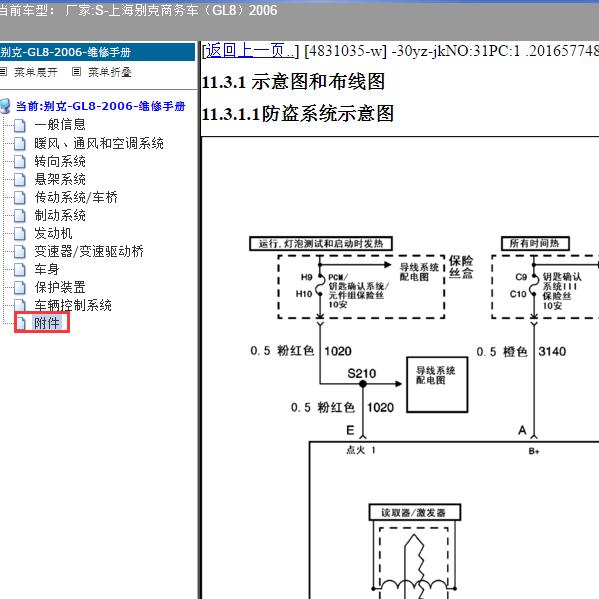Click the page icon beside 传动系统/车桥
599x599 pixels.
click(19, 198)
